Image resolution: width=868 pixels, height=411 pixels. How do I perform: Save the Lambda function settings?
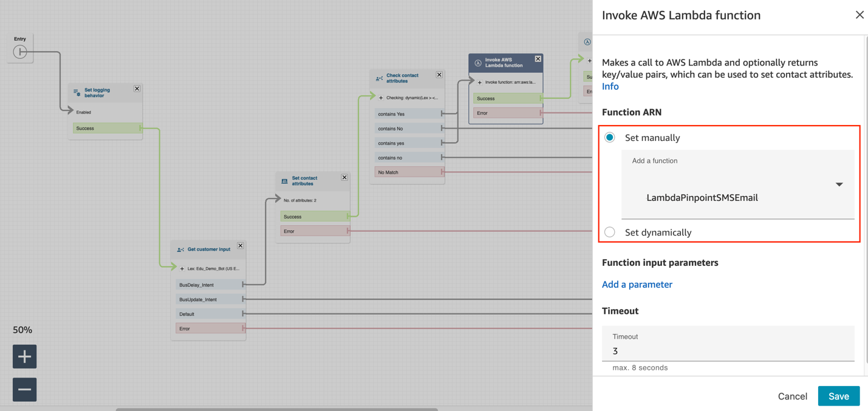click(x=839, y=396)
